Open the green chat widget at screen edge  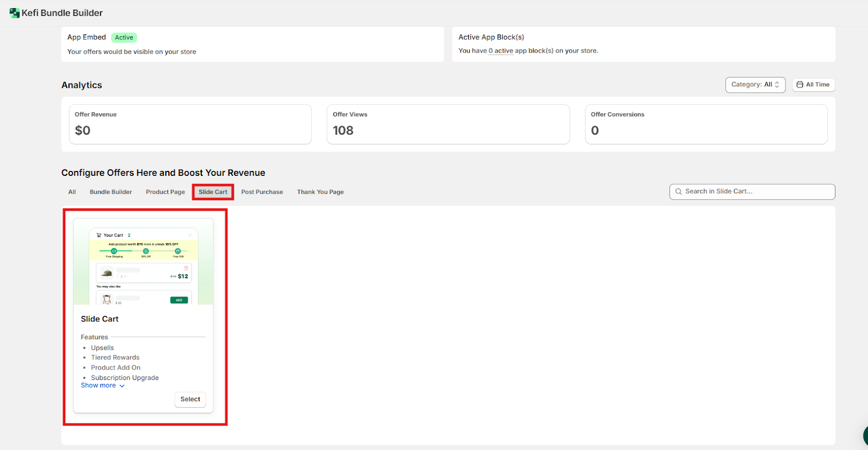865,435
